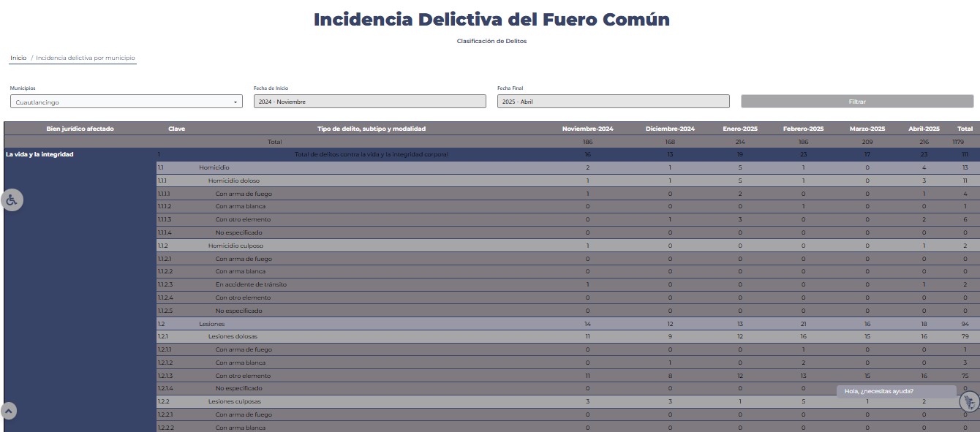Image resolution: width=980 pixels, height=432 pixels.
Task: Open the Fecha Final date picker
Action: (613, 102)
